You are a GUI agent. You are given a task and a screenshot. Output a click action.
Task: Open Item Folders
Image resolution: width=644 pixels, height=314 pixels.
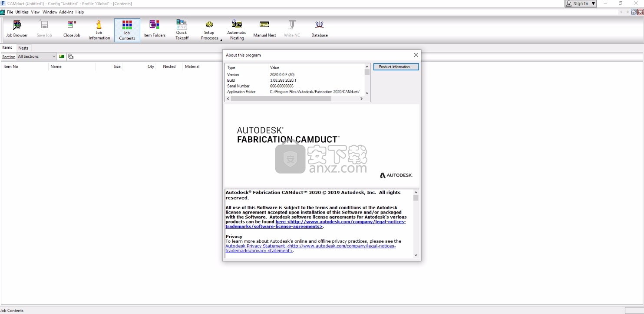click(x=154, y=30)
